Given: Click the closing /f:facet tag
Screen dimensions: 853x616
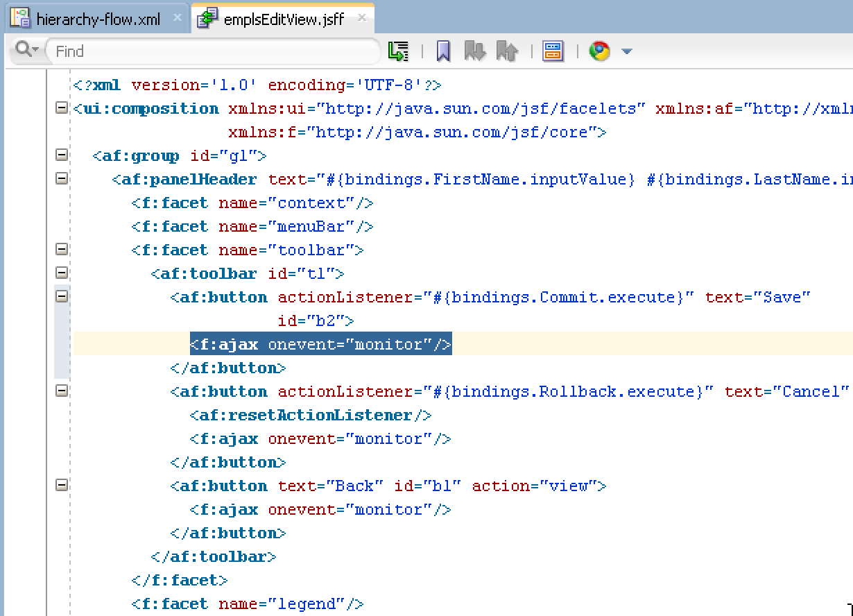Looking at the screenshot, I should 180,581.
